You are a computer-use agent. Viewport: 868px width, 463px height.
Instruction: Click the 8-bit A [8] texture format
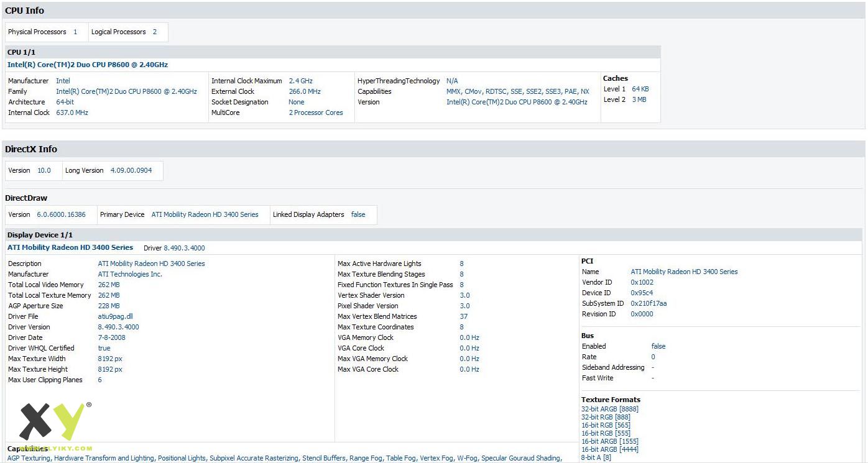click(x=596, y=457)
